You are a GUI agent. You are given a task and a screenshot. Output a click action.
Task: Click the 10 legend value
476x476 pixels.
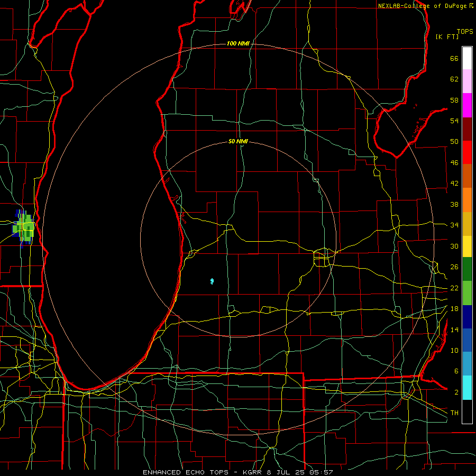[454, 351]
